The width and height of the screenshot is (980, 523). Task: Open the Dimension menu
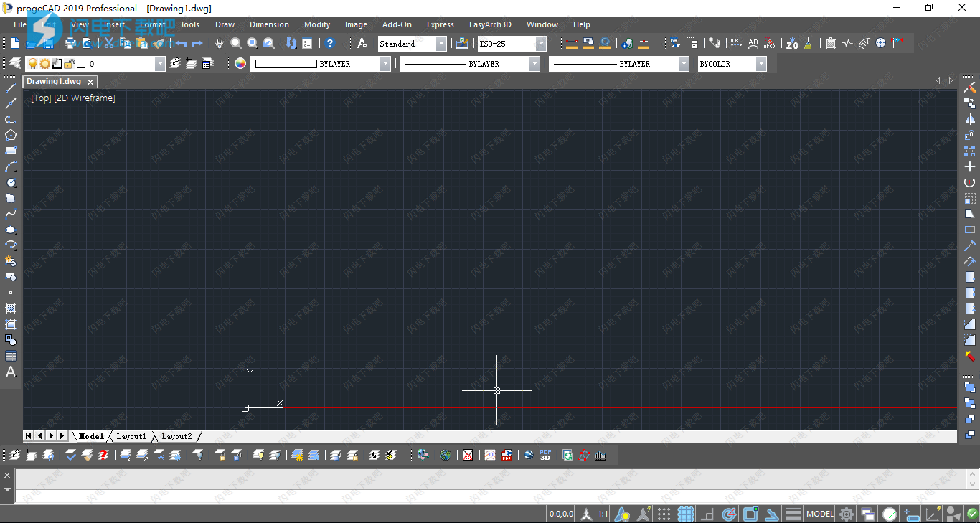click(269, 24)
